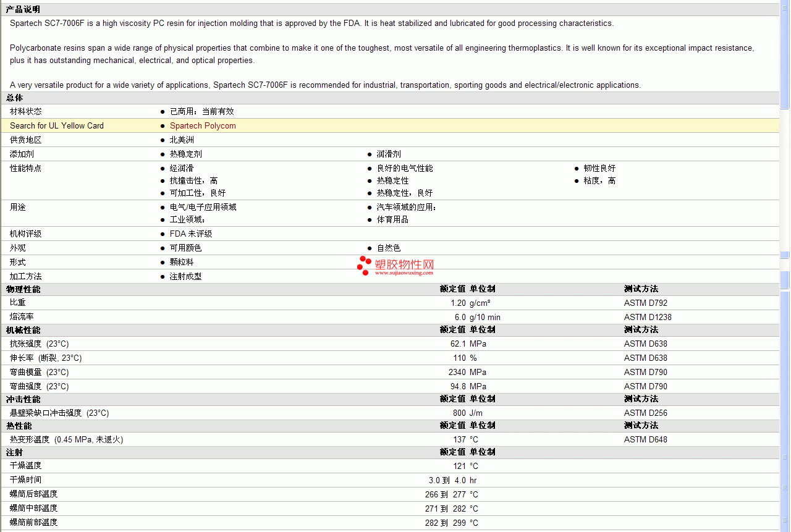Click the 总体 section header

tap(15, 98)
